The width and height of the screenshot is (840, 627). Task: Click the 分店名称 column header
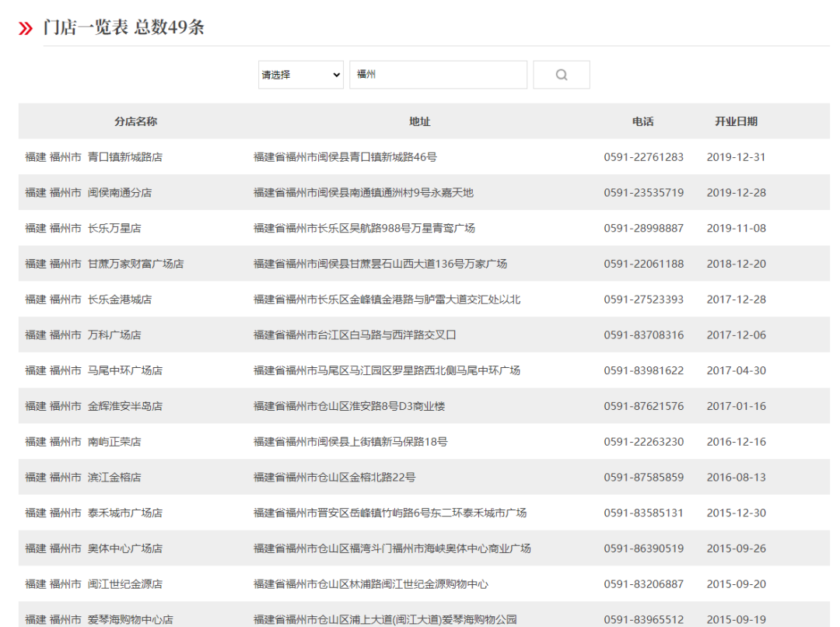135,121
